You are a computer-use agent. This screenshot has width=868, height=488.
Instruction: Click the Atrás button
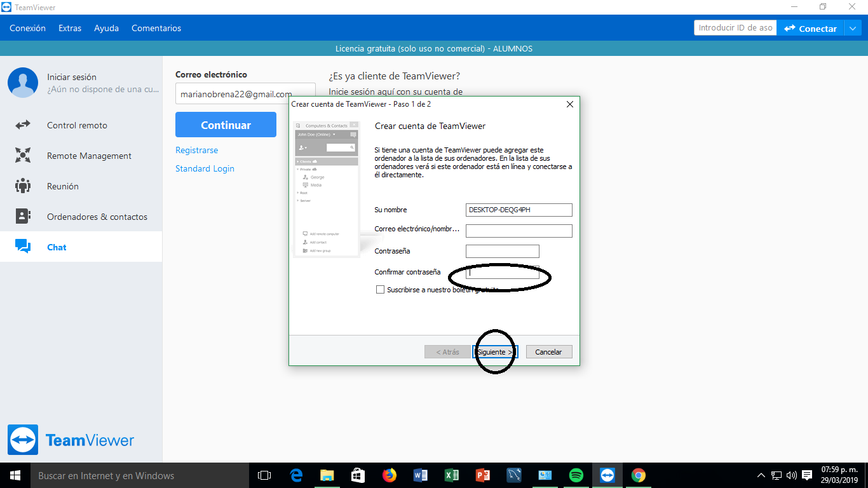point(447,351)
